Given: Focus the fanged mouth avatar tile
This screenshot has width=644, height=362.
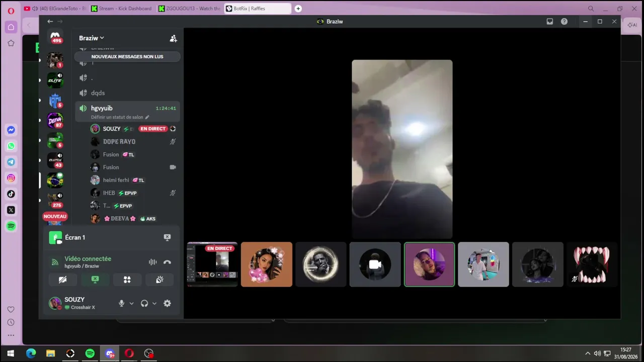Looking at the screenshot, I should (x=592, y=264).
